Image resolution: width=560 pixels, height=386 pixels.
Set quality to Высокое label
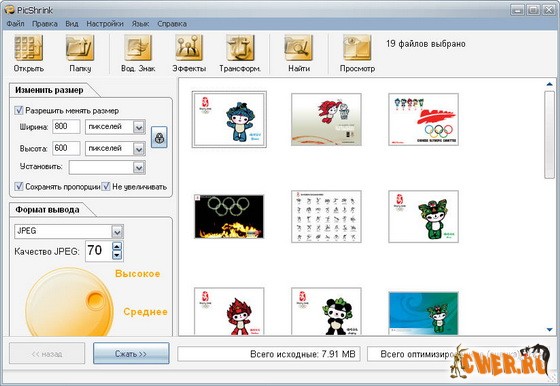tap(138, 274)
